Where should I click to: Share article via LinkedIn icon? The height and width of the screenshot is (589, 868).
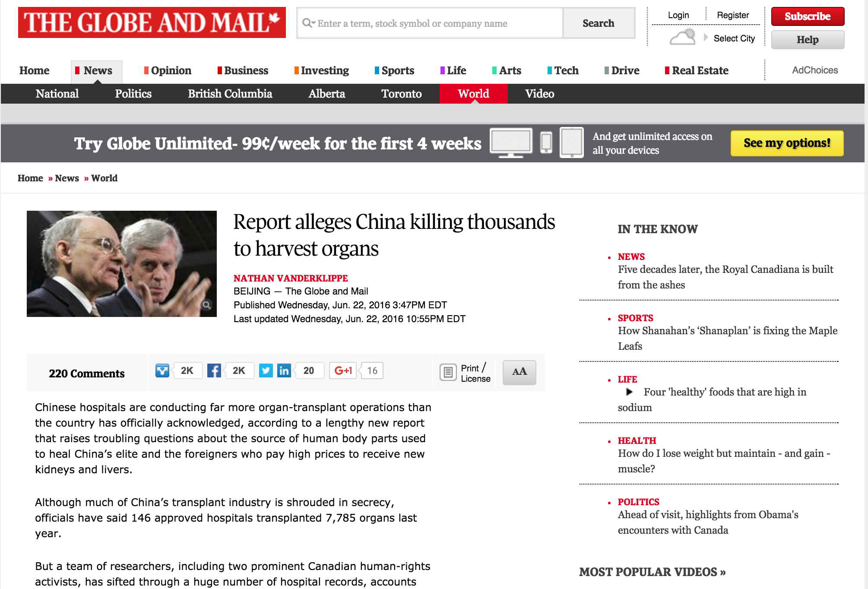[x=284, y=370]
